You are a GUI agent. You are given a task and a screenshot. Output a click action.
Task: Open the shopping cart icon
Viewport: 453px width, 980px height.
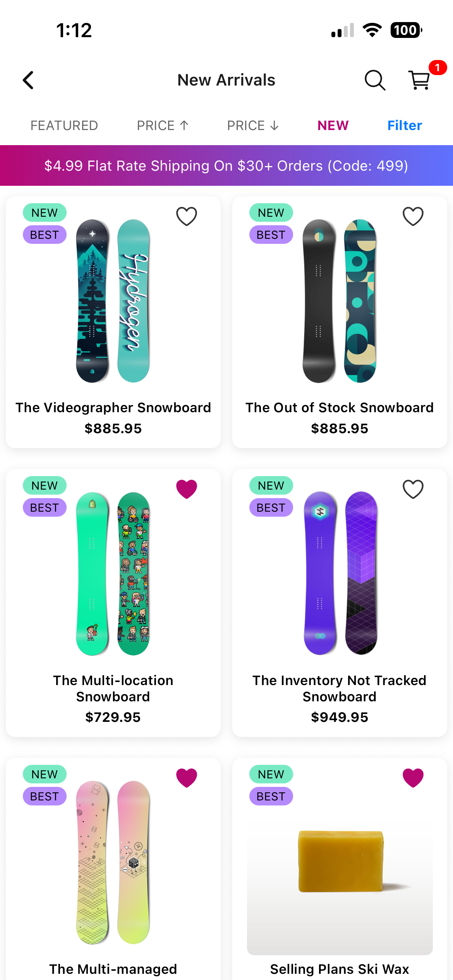(419, 81)
